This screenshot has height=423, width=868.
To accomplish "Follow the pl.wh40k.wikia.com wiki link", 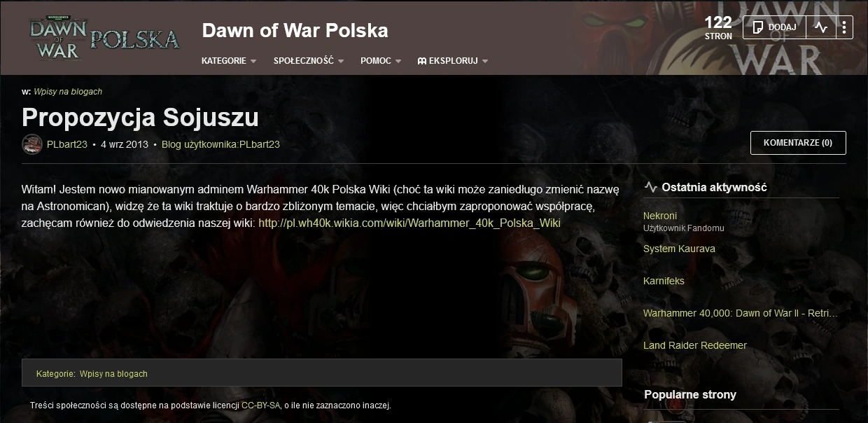I will coord(409,223).
